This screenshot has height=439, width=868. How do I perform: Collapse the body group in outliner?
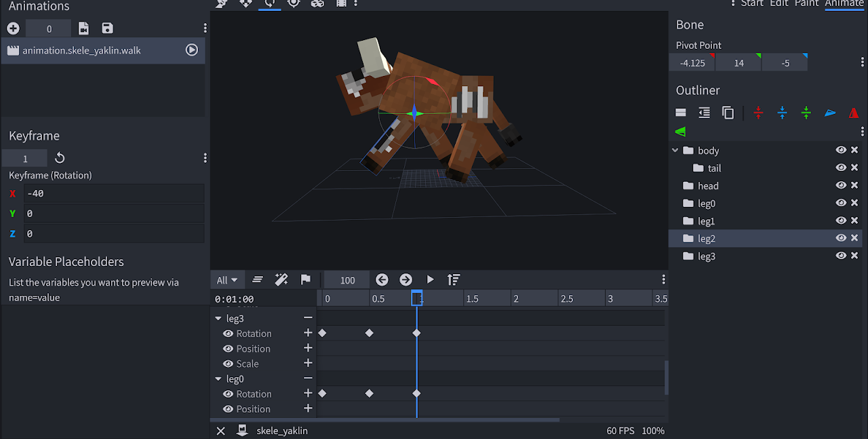pos(675,151)
